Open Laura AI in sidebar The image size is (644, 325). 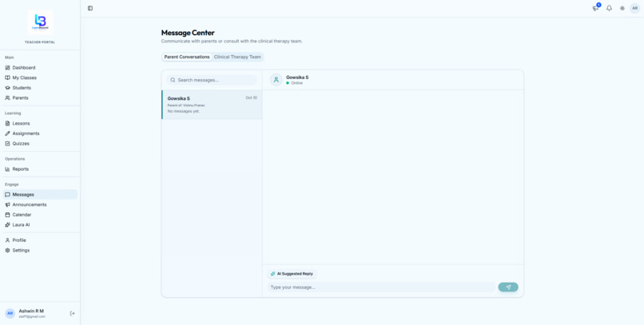(40, 225)
